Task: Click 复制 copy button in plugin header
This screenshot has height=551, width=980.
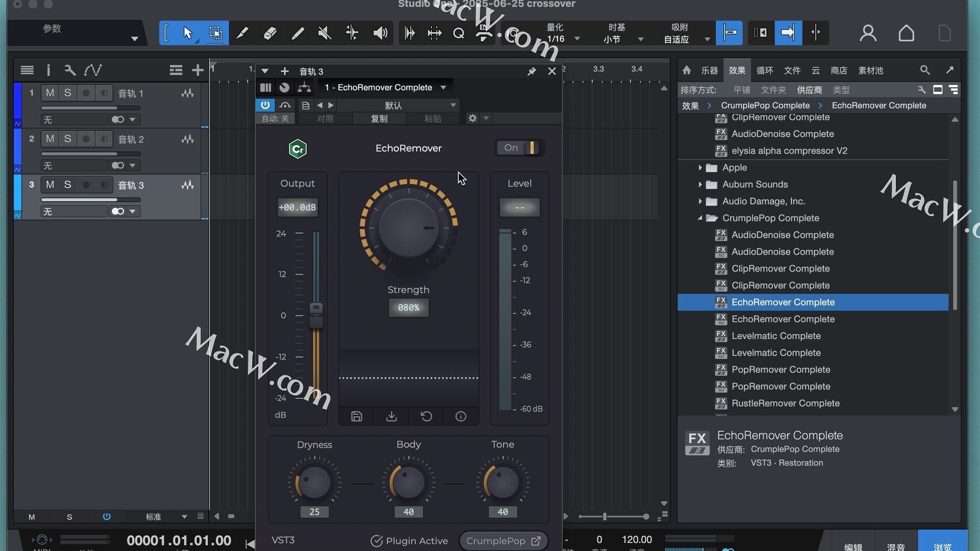Action: click(x=379, y=118)
